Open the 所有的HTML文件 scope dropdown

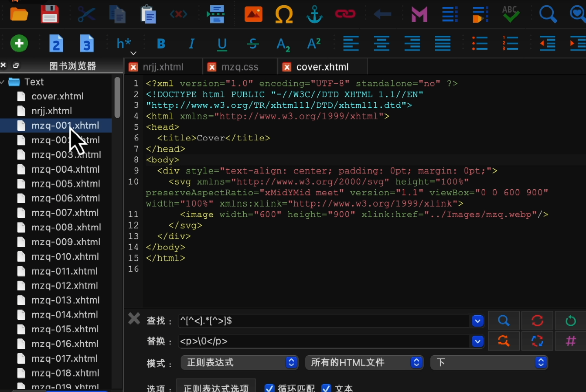click(x=365, y=362)
